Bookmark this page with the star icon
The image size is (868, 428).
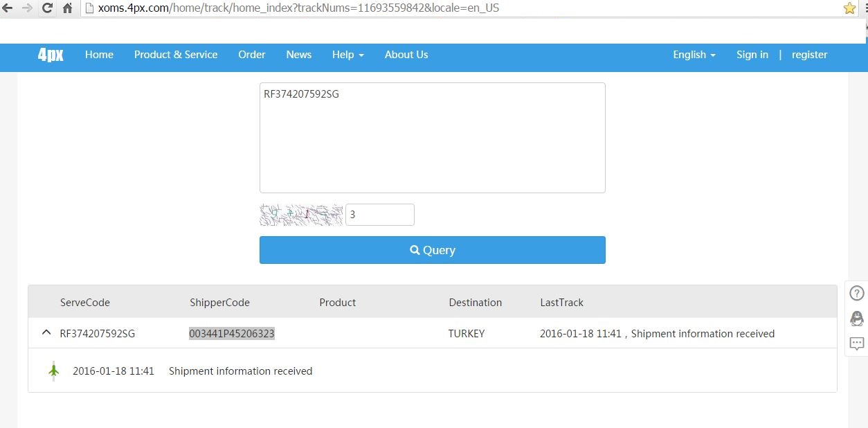[x=849, y=8]
